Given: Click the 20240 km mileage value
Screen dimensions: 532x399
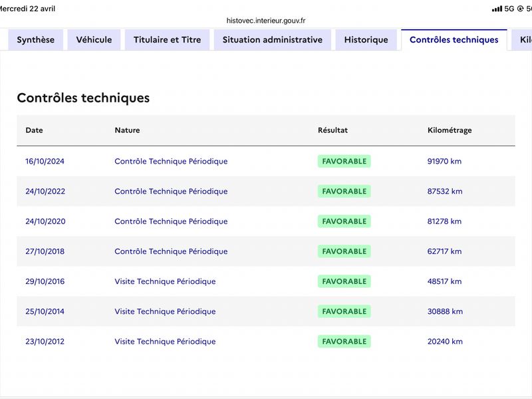Looking at the screenshot, I should point(445,341).
